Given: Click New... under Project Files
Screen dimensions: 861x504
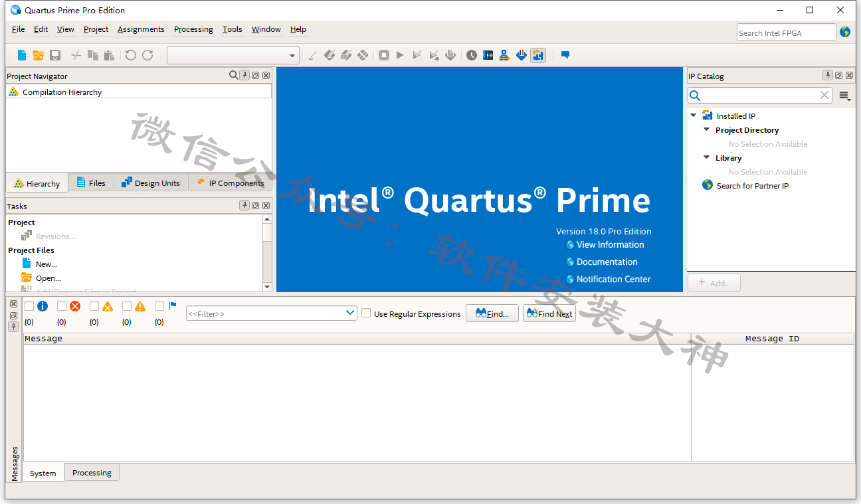Looking at the screenshot, I should tap(46, 264).
